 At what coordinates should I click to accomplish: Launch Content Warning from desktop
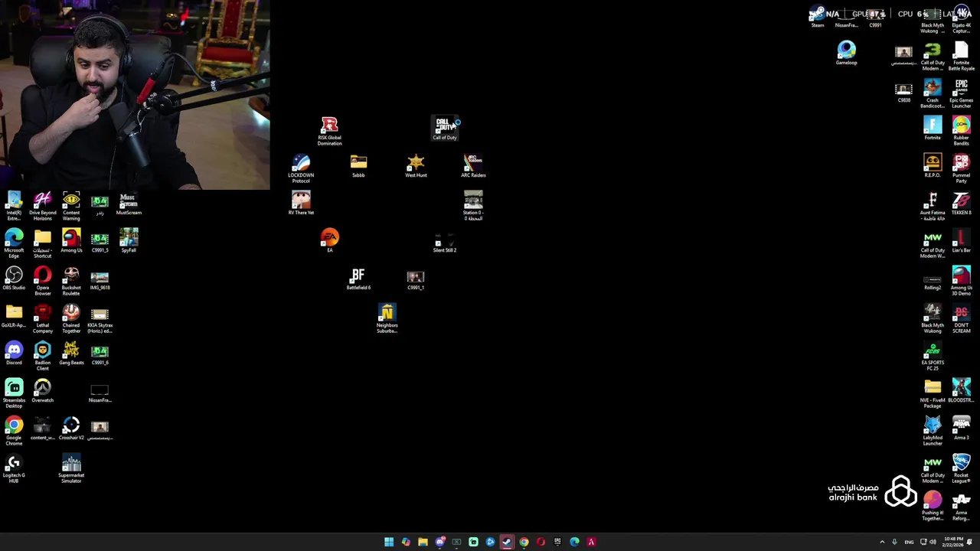point(71,207)
